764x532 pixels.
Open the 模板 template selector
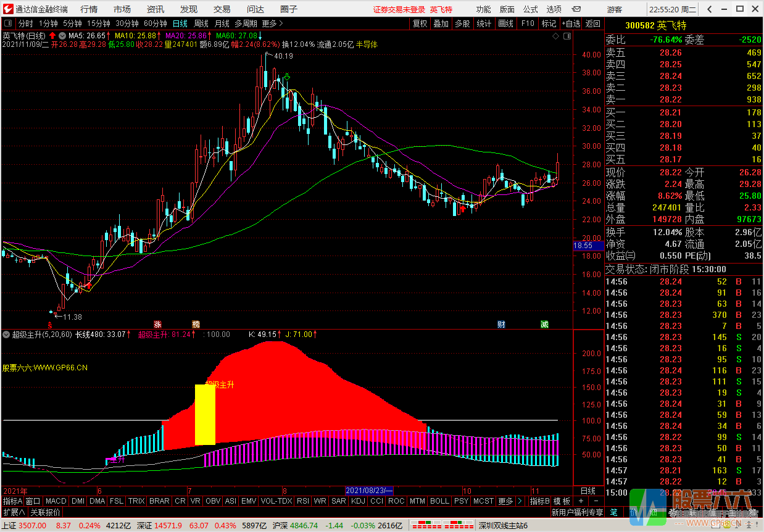tap(562, 501)
